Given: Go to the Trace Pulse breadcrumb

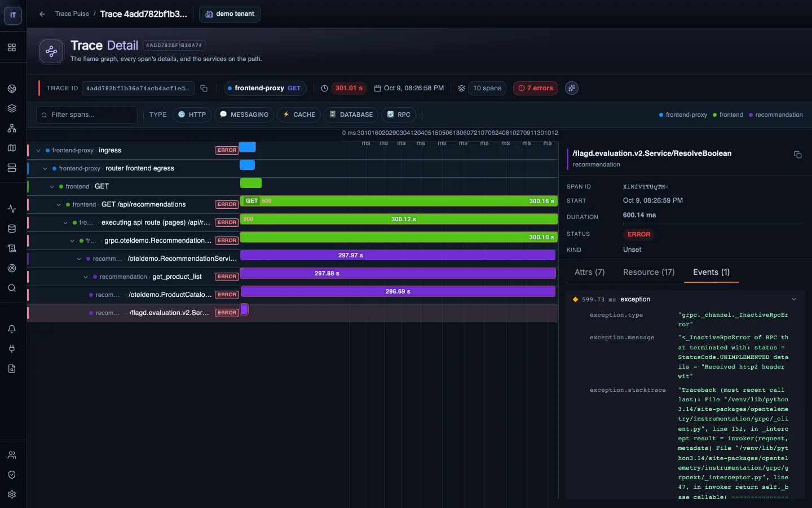Looking at the screenshot, I should click(x=72, y=14).
